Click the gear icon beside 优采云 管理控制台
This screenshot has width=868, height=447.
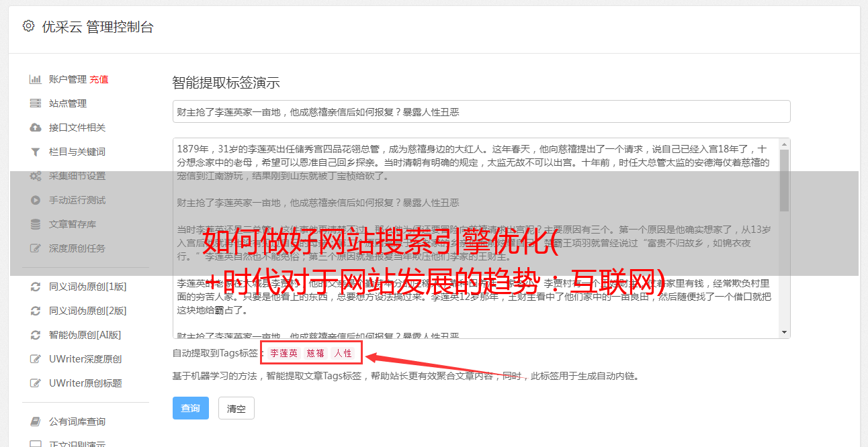point(28,26)
